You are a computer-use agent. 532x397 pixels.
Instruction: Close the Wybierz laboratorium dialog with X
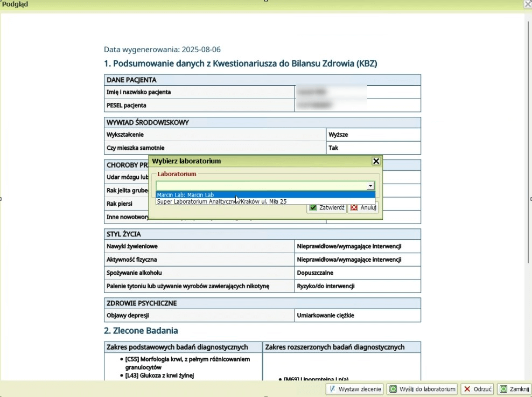[x=376, y=161]
